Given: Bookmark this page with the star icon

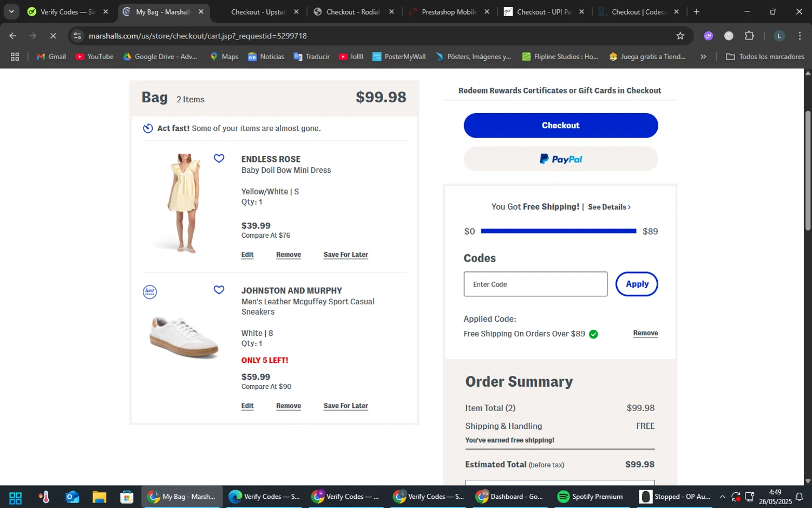Looking at the screenshot, I should click(680, 36).
